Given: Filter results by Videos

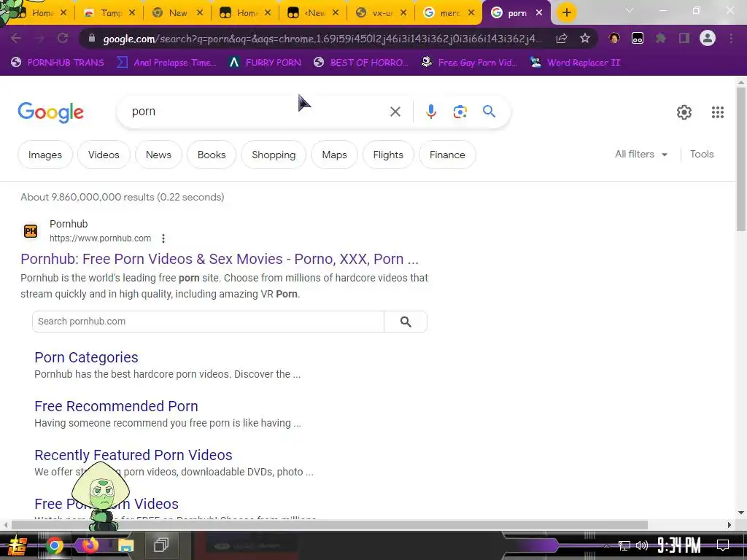Looking at the screenshot, I should (104, 155).
